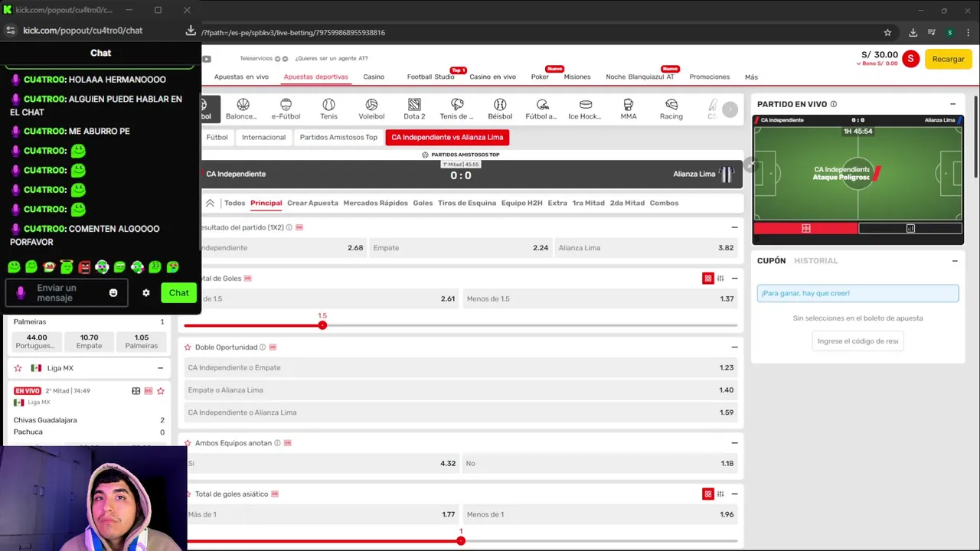Collapse the Doble Oportunidad market

734,347
